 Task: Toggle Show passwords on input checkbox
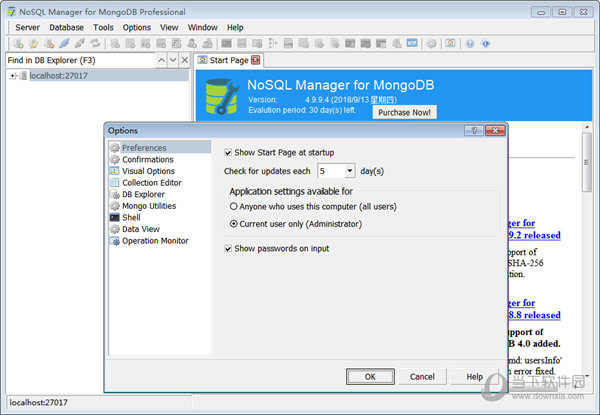coord(228,249)
